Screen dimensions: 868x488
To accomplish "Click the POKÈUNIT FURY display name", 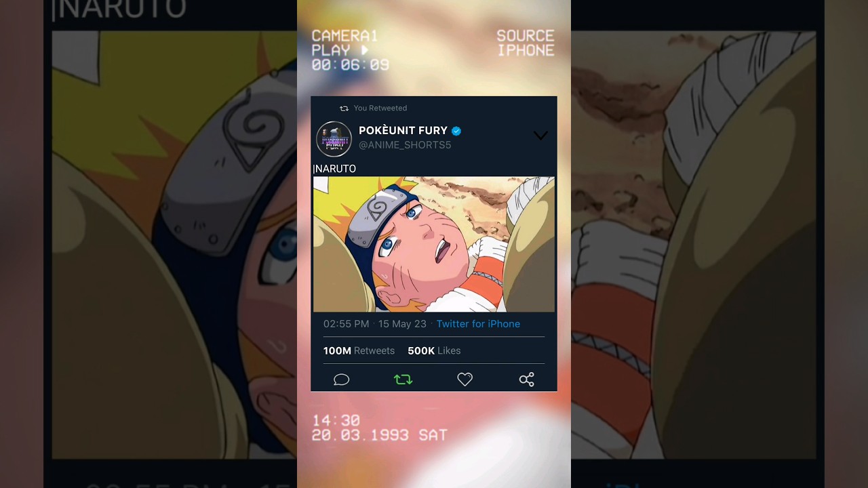I will click(403, 130).
